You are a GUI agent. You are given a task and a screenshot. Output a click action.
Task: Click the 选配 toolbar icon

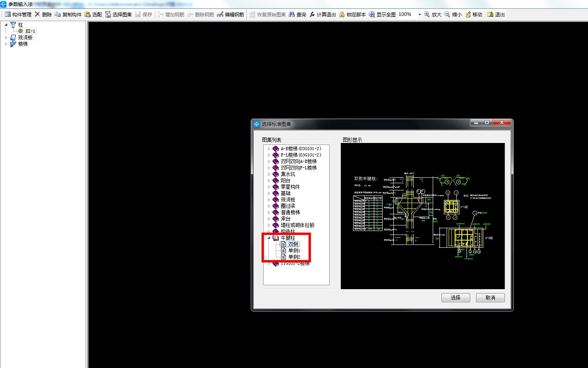[x=88, y=14]
